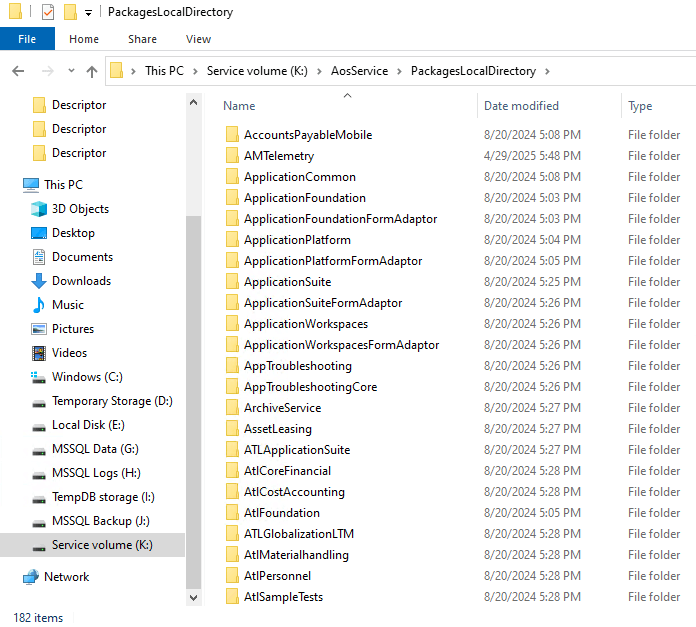Image resolution: width=696 pixels, height=627 pixels.
Task: Expand the chevron after AosService breadcrumb
Action: coord(399,71)
